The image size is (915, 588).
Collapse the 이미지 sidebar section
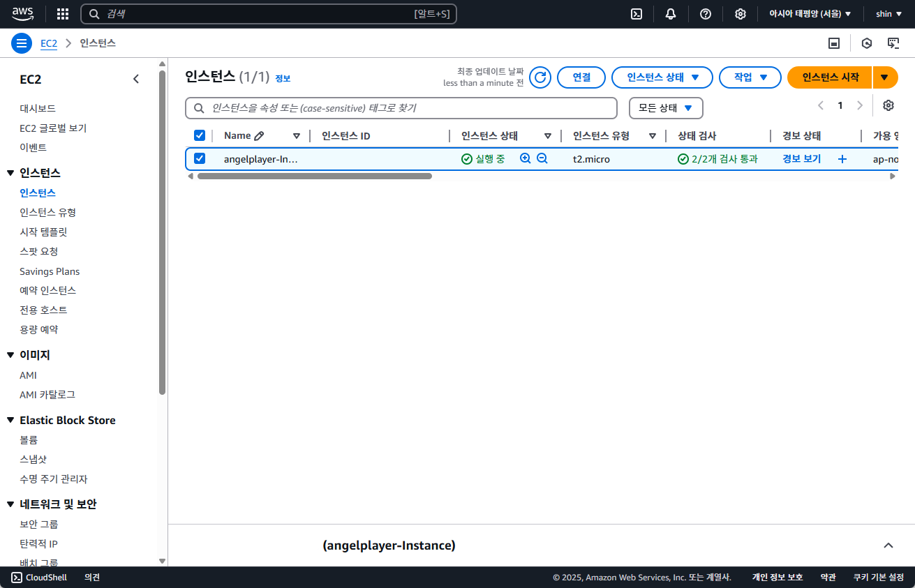[10, 355]
